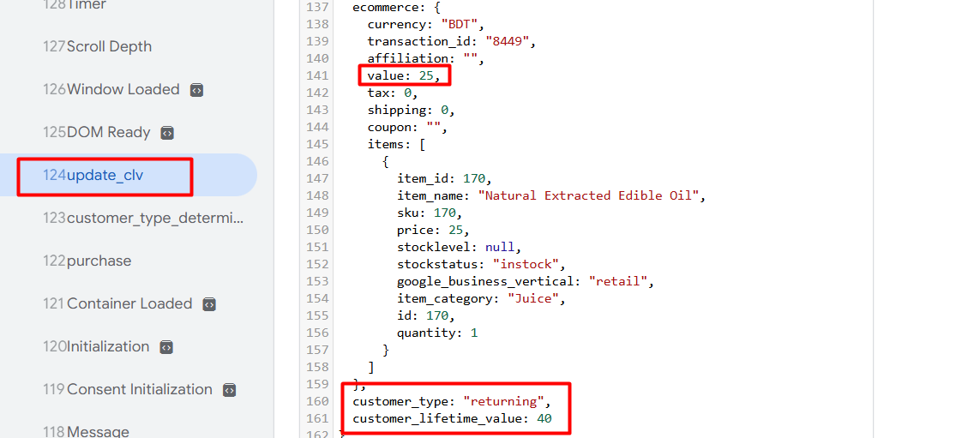Click the customer_lifetime_value: 40 line

(452, 418)
